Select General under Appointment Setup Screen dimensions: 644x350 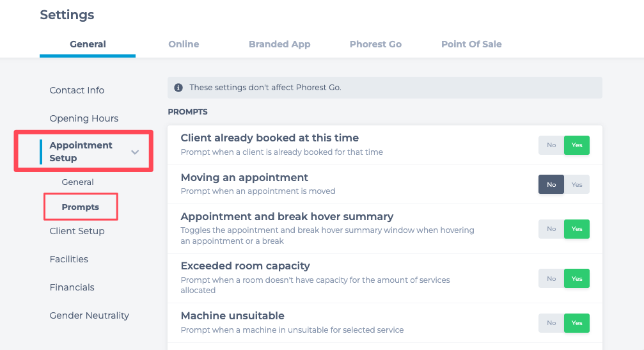coord(77,182)
